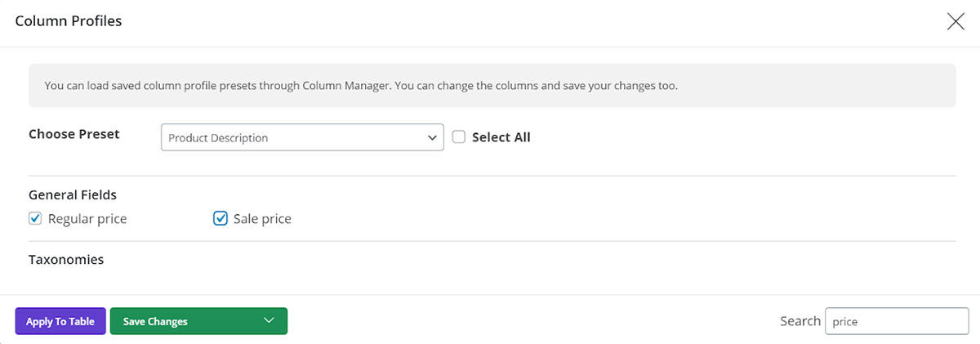Click Product Description text in preset selector
The height and width of the screenshot is (344, 980).
click(x=218, y=138)
